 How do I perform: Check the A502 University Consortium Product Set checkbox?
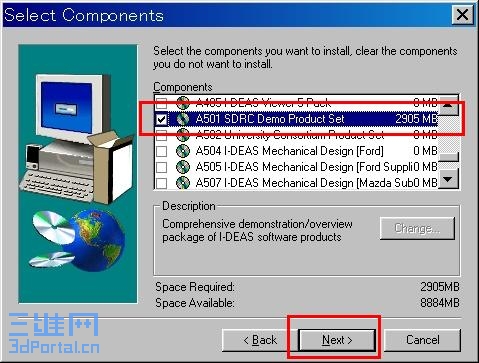tap(162, 135)
